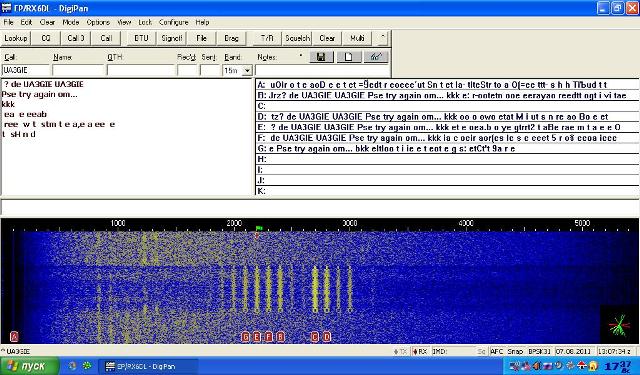The image size is (640, 375).
Task: Click the Call 3 macro button
Action: coord(76,38)
